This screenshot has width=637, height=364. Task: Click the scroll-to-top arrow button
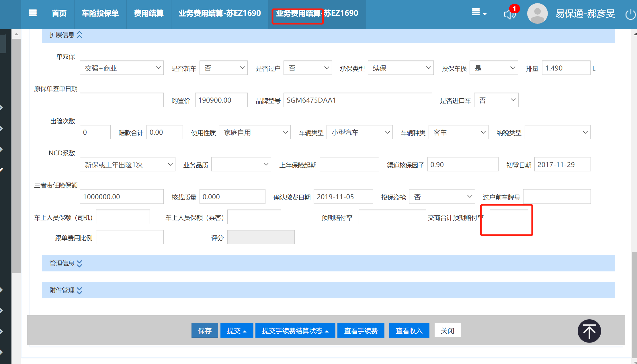click(589, 331)
